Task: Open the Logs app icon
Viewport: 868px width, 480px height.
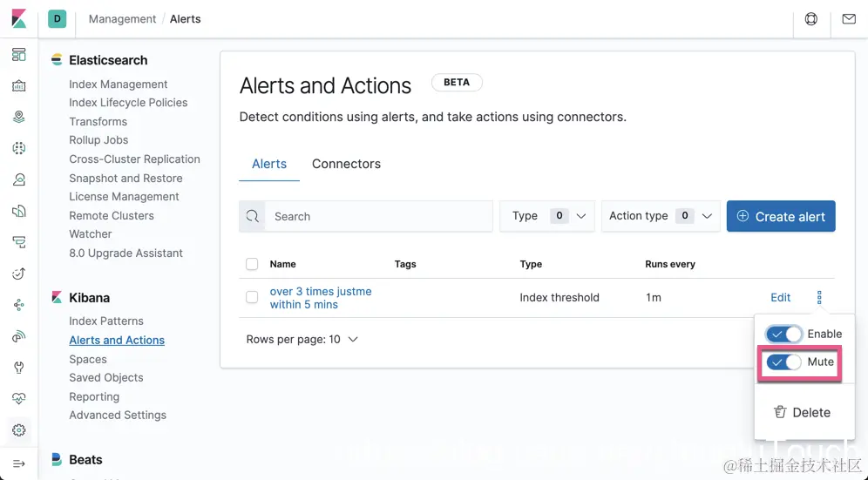Action: [19, 211]
